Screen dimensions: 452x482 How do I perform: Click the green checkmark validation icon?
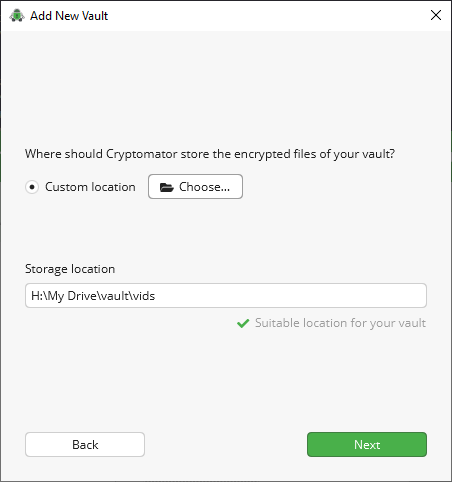(x=243, y=323)
